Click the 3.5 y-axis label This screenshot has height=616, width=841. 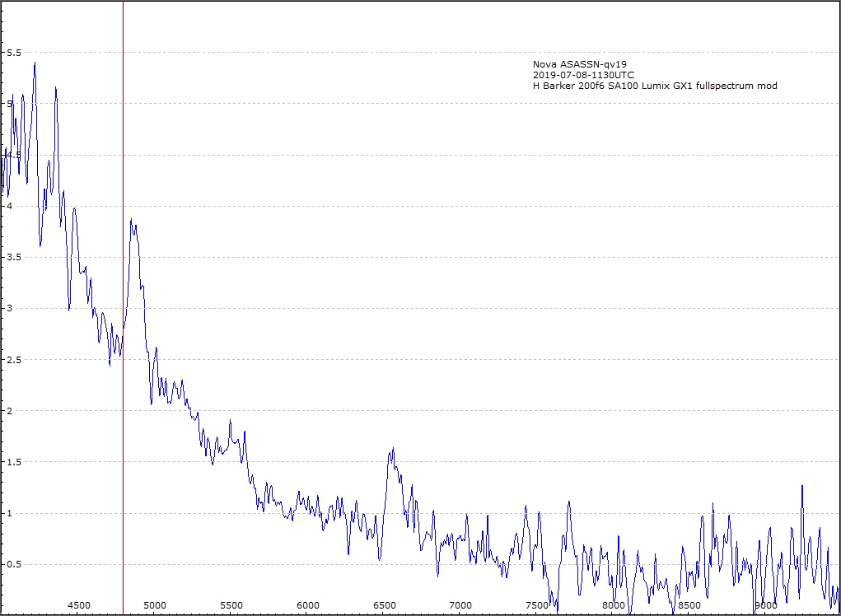(15, 257)
